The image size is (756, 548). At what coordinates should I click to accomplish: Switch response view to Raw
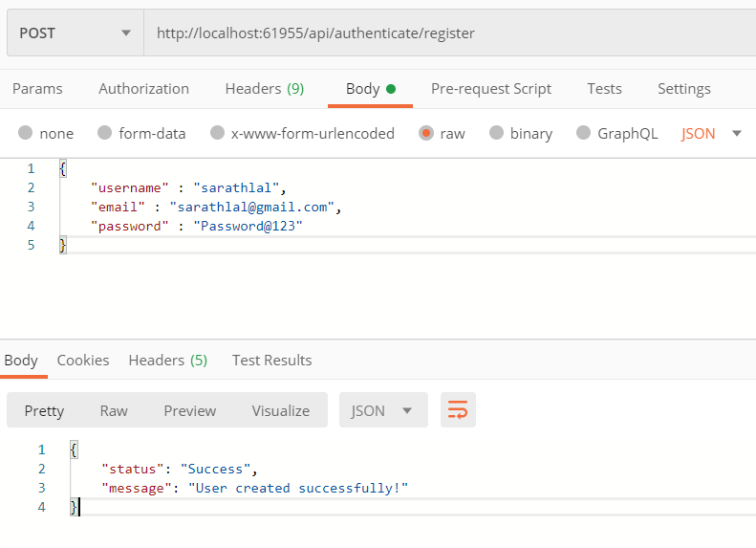tap(114, 410)
